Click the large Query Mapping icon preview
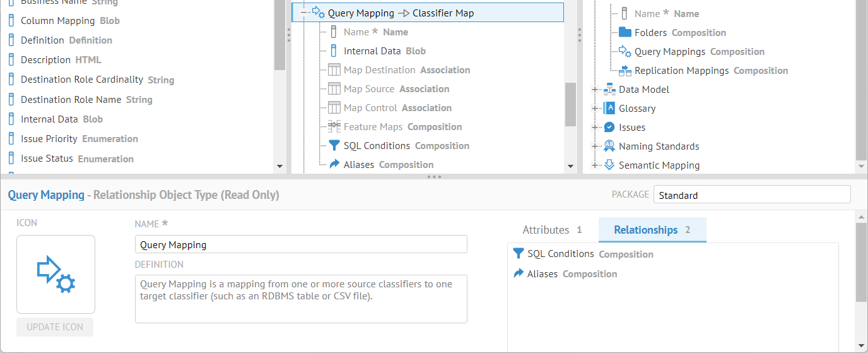The image size is (868, 353). [x=56, y=275]
